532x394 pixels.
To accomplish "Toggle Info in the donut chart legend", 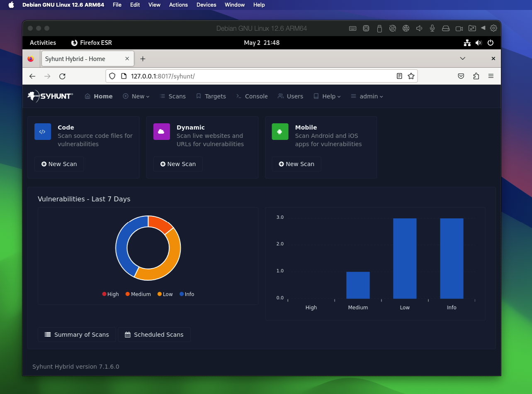I will (187, 294).
